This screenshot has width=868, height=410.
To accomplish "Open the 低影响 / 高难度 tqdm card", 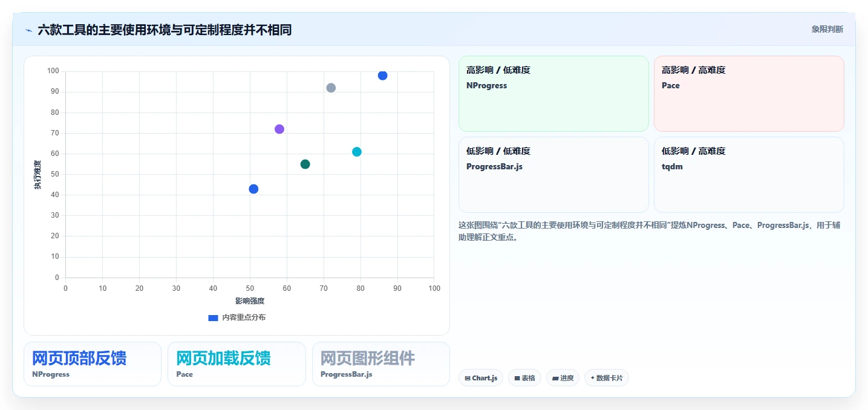I will point(749,175).
